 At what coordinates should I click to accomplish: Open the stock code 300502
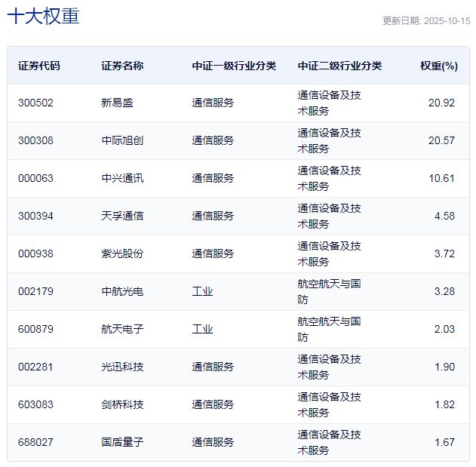coord(36,103)
